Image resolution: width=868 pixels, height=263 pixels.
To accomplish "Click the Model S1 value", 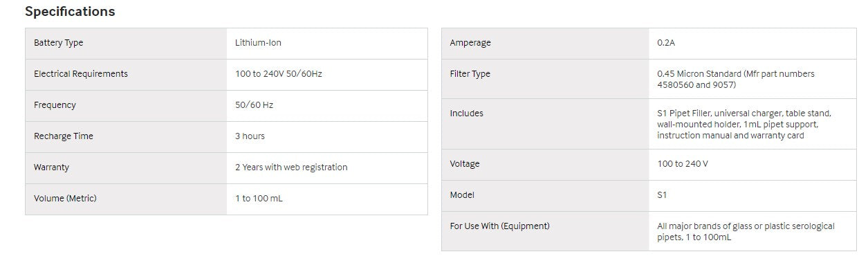I will pyautogui.click(x=662, y=195).
